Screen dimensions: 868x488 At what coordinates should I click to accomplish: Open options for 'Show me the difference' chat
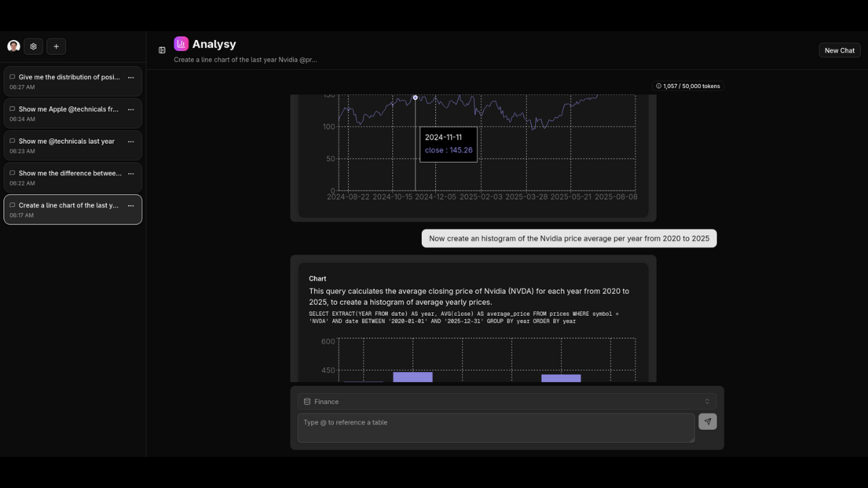[131, 174]
